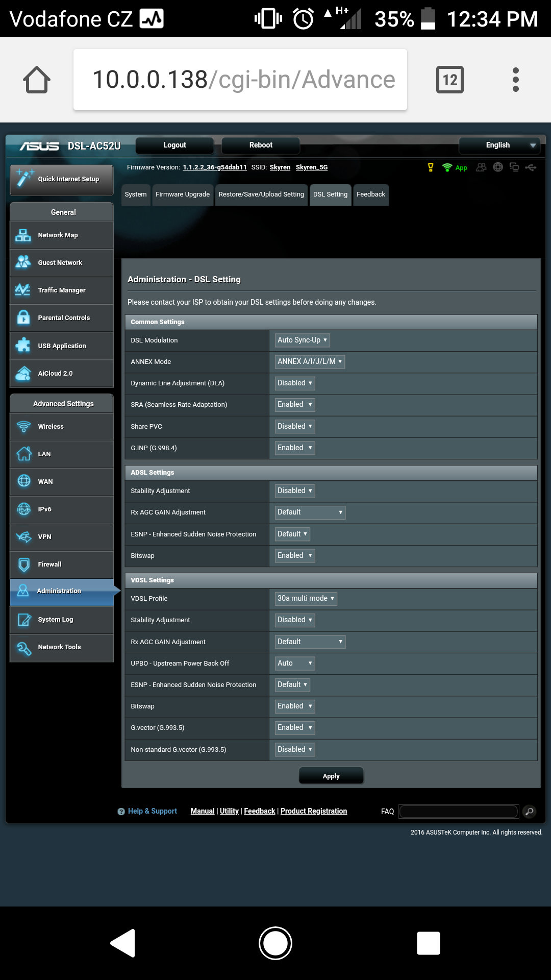The width and height of the screenshot is (551, 980).
Task: Switch to Firmware Upgrade tab
Action: pos(183,194)
